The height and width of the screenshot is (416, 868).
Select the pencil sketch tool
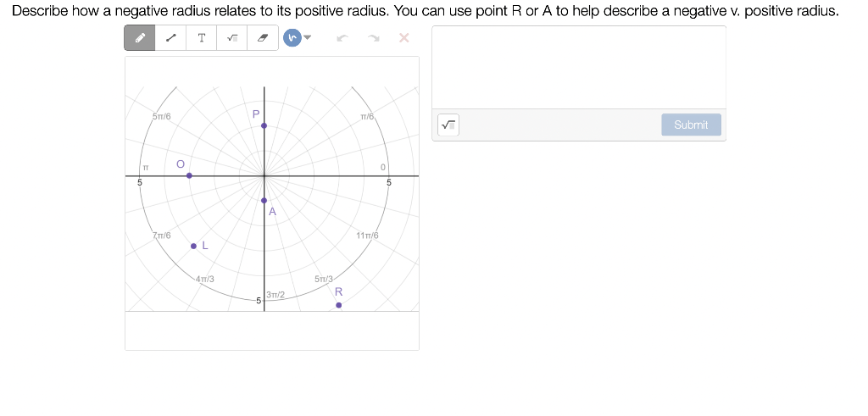point(140,37)
